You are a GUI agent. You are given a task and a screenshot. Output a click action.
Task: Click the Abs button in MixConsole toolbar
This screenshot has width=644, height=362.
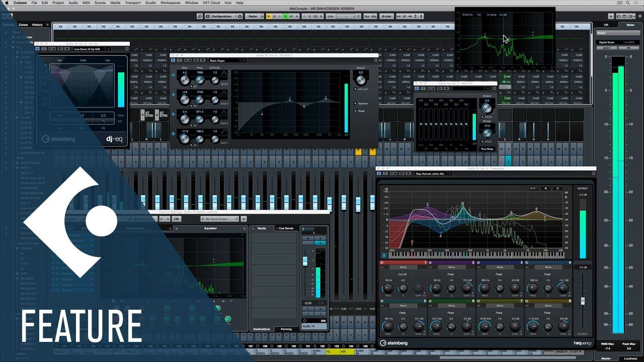coord(374,16)
